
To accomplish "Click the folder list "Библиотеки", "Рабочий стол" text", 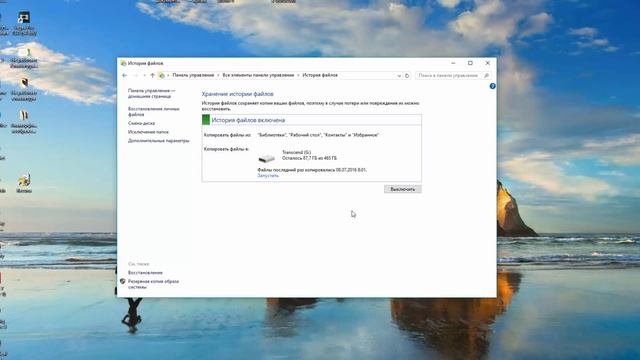I will pos(318,135).
